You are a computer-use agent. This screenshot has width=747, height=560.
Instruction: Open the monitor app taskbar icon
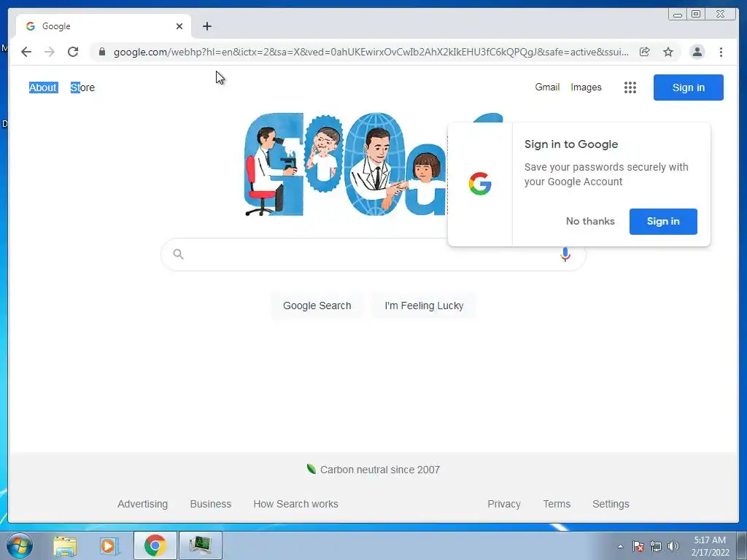pos(201,545)
